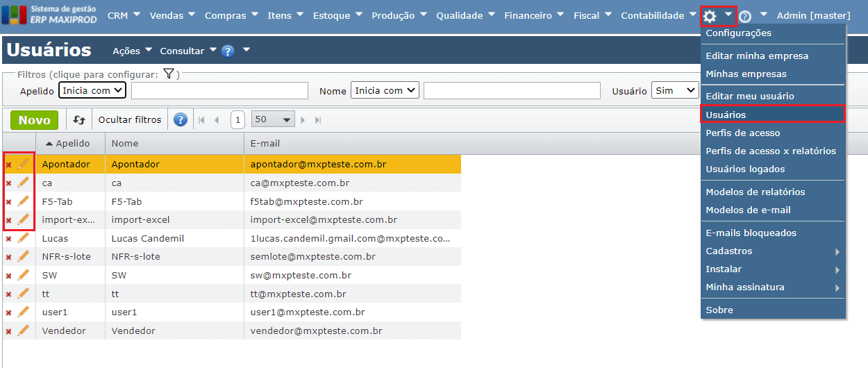Screen dimensions: 868x368
Task: Open the Usuário Sim dropdown
Action: 675,90
